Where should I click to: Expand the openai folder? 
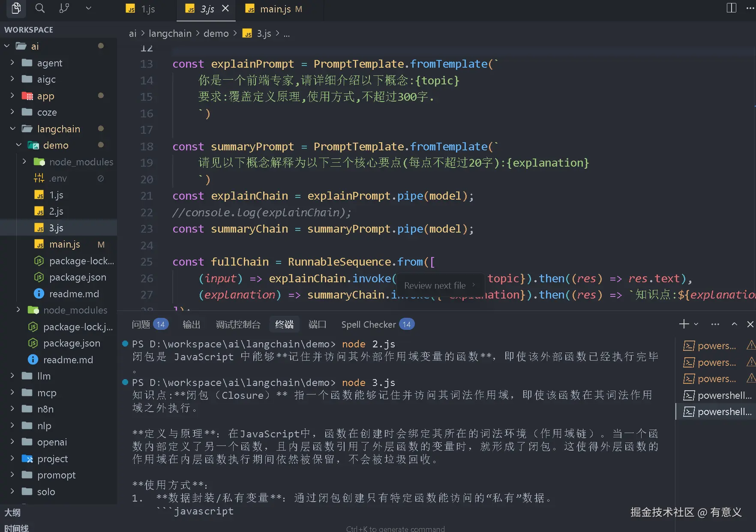tap(12, 442)
